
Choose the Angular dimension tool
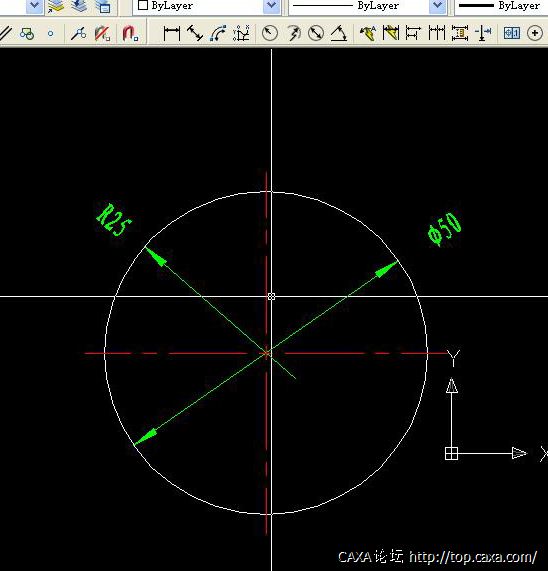(x=339, y=33)
